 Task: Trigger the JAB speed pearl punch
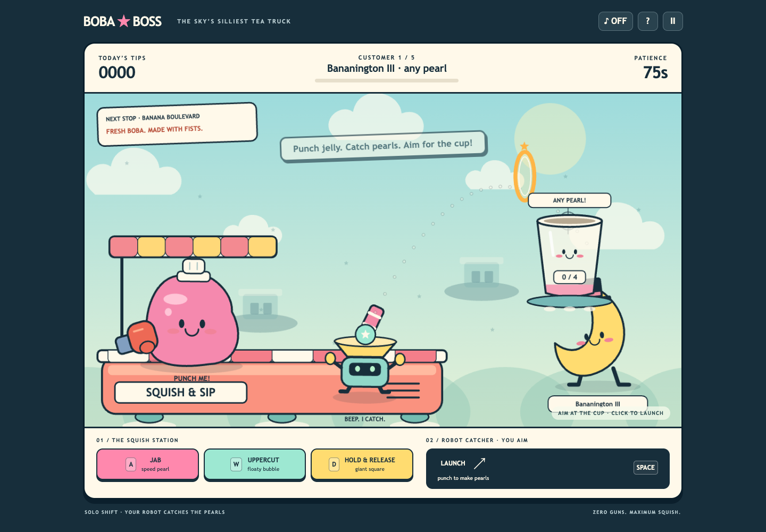click(x=147, y=464)
